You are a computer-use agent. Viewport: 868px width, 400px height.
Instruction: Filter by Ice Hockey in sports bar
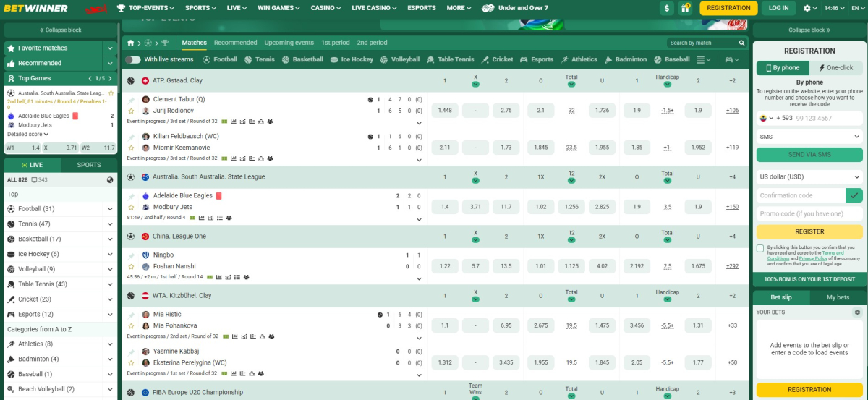coord(352,59)
